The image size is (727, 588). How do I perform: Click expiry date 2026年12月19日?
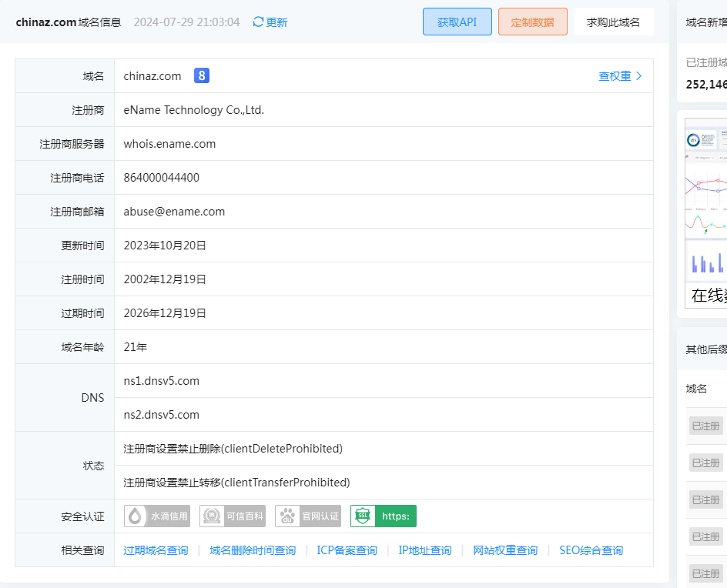(165, 313)
